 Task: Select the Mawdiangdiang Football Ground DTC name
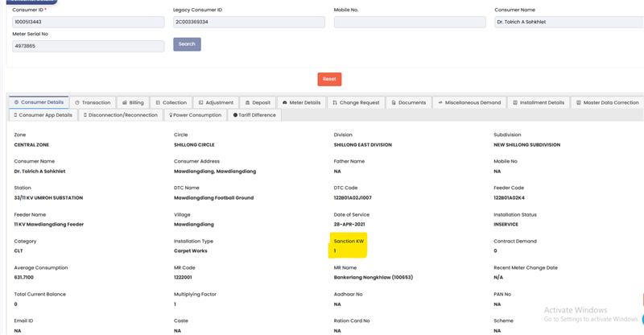(x=213, y=198)
